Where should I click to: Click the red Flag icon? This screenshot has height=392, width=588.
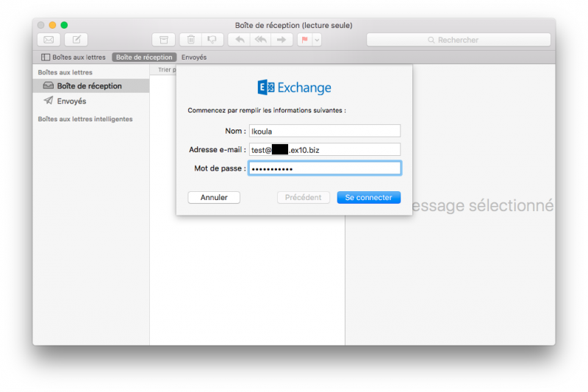(x=305, y=40)
